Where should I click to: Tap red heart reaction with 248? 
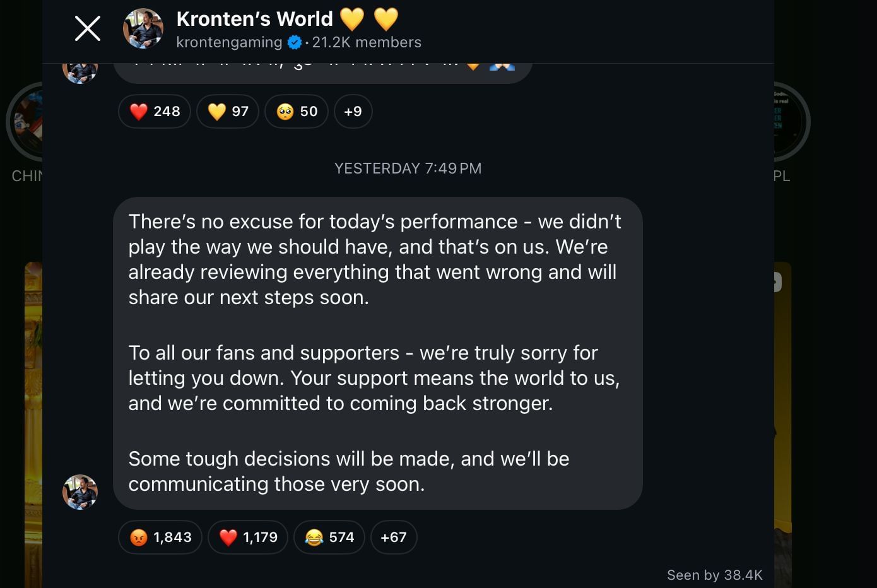(x=155, y=112)
